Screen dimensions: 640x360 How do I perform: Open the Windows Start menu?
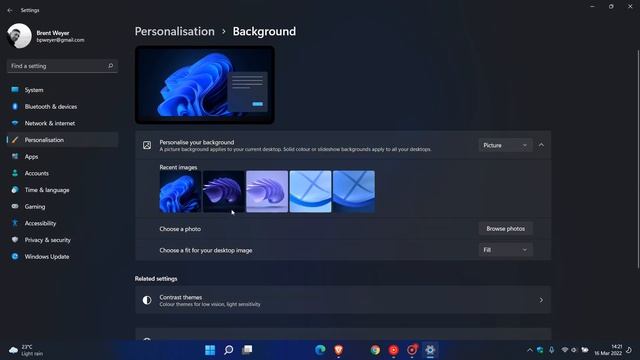click(x=210, y=350)
